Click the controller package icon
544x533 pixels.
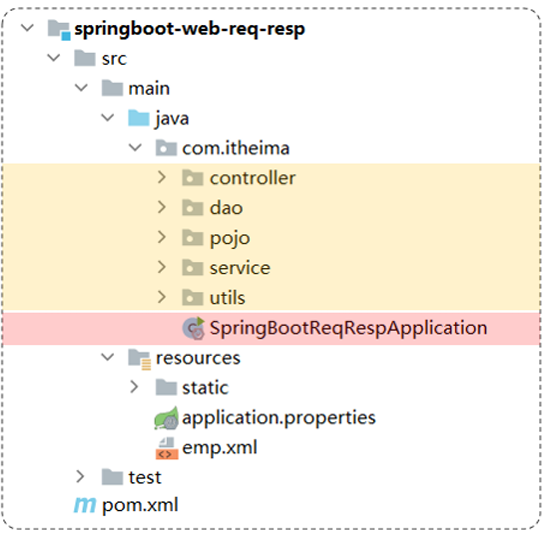(193, 178)
